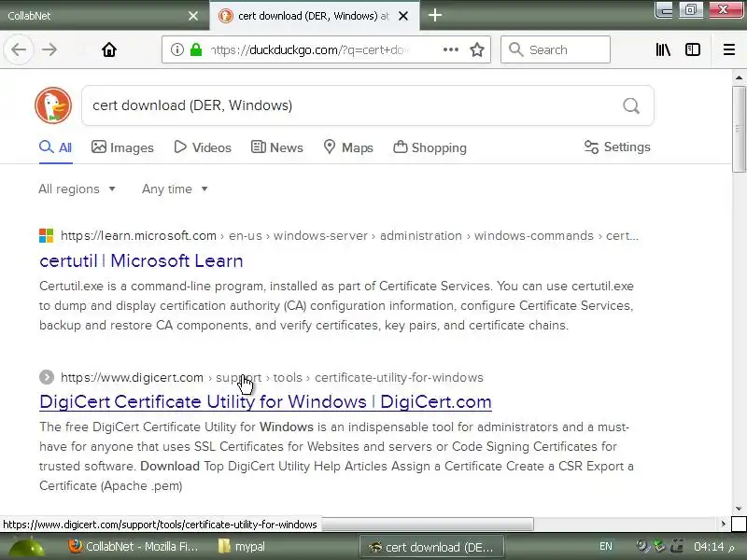Switch to Images results

tap(122, 147)
